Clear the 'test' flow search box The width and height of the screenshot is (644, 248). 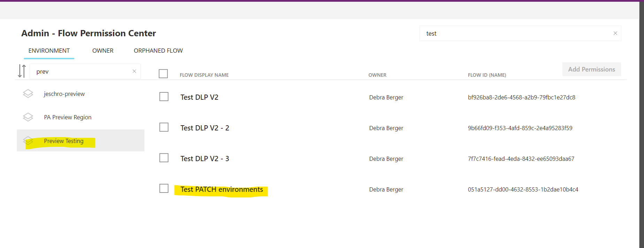615,33
